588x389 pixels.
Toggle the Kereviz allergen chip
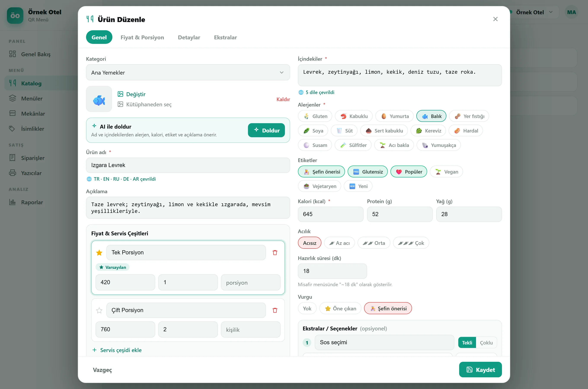(x=428, y=131)
